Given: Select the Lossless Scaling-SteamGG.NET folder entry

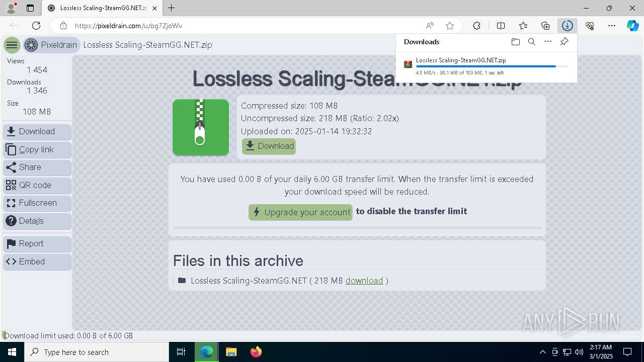Looking at the screenshot, I should (x=249, y=281).
